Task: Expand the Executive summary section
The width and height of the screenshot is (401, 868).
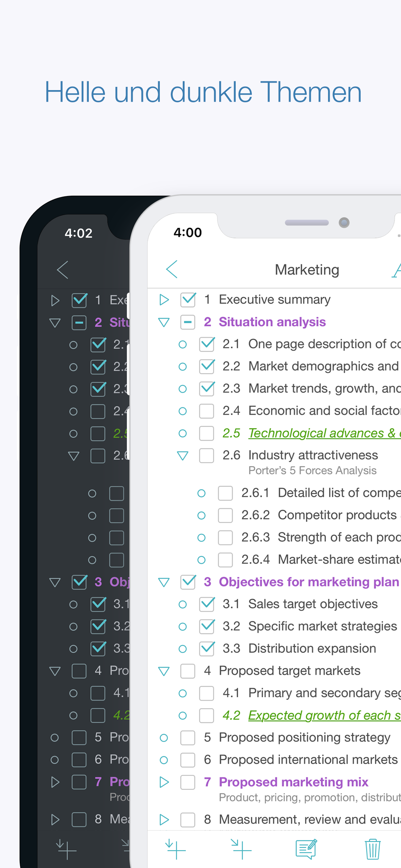Action: click(164, 300)
